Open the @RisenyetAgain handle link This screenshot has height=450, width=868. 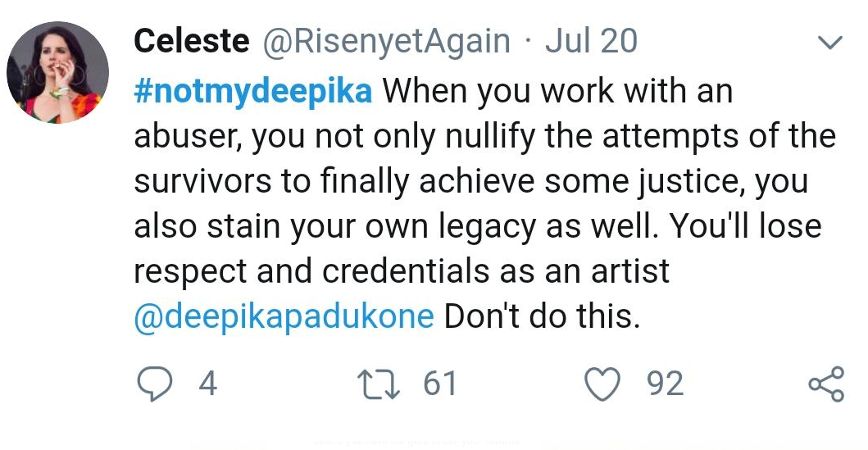click(x=385, y=42)
